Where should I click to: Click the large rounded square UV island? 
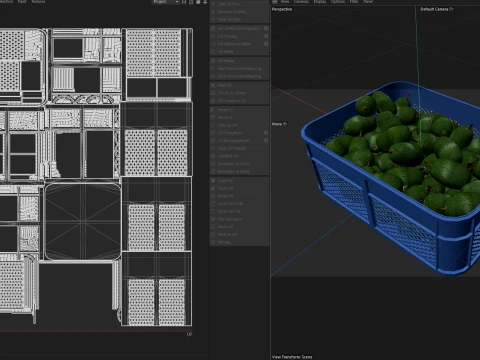point(83,221)
